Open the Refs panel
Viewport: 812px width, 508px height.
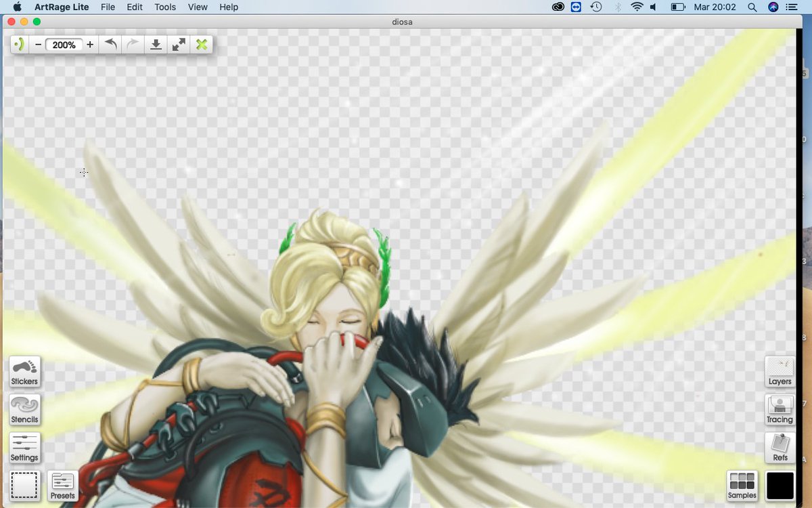(780, 448)
